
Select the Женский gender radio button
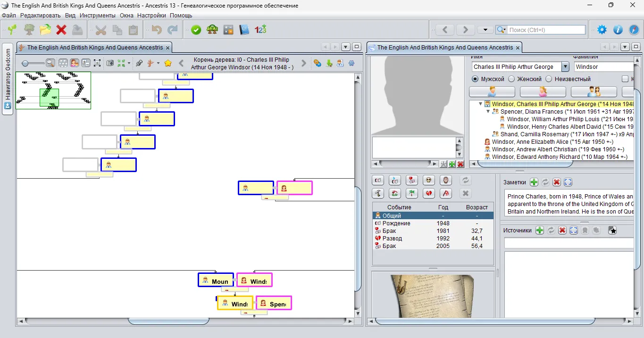click(511, 79)
